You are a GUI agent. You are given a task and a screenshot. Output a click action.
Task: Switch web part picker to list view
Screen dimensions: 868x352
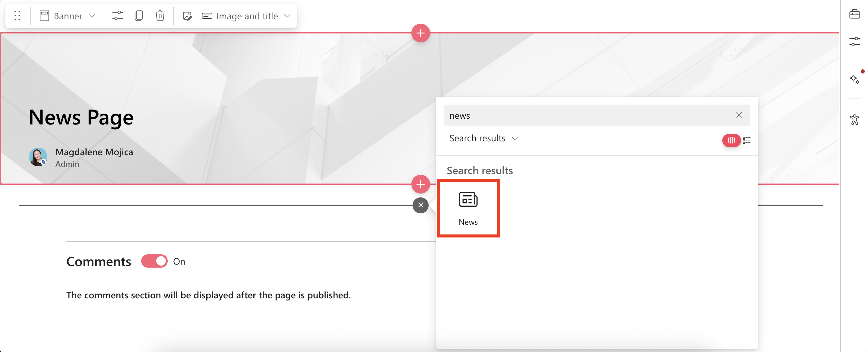[746, 140]
